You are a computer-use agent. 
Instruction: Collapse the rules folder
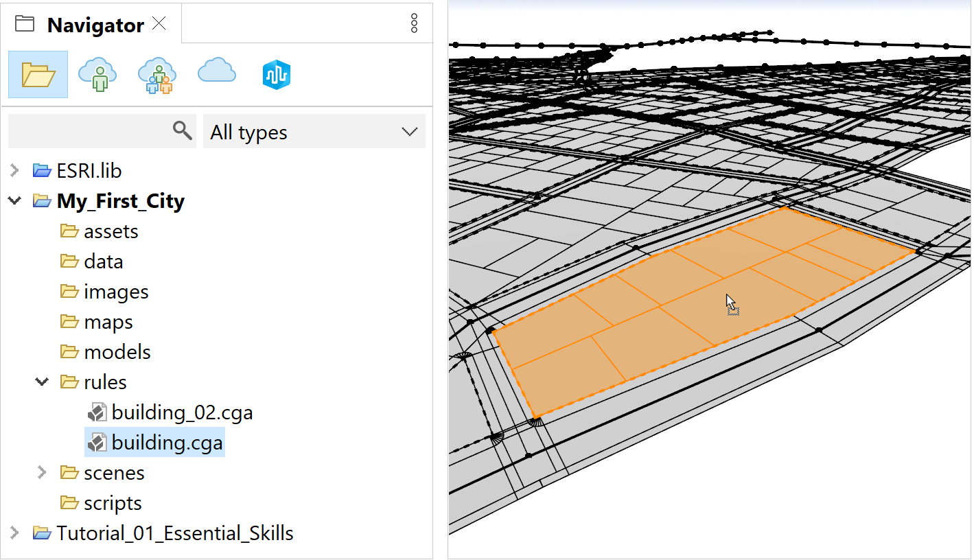coord(42,382)
